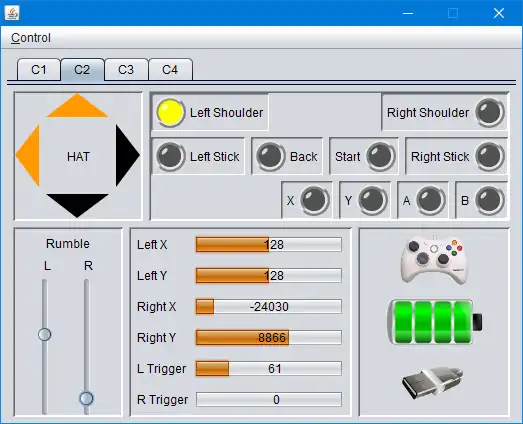Toggle the Left Stick indicator light
The height and width of the screenshot is (424, 523).
(170, 156)
